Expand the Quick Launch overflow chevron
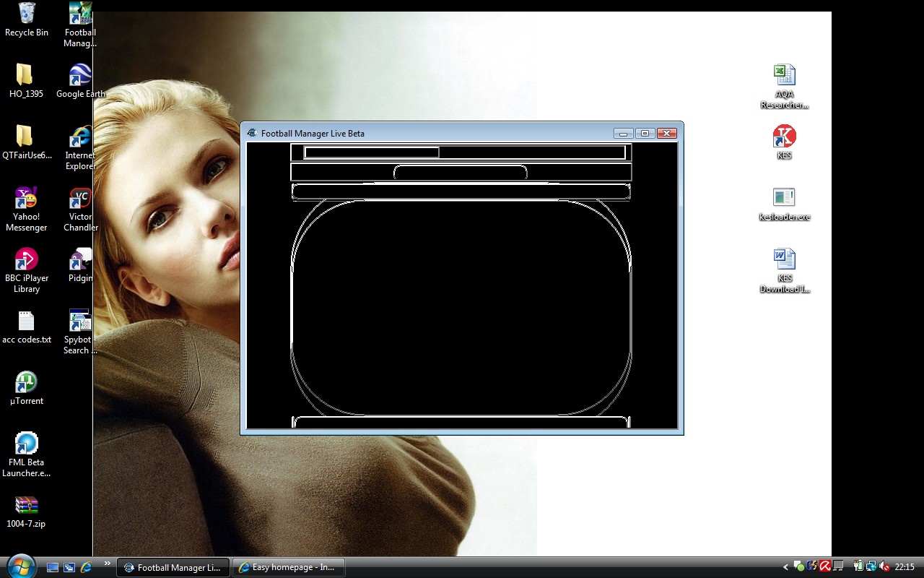This screenshot has width=924, height=578. (108, 564)
